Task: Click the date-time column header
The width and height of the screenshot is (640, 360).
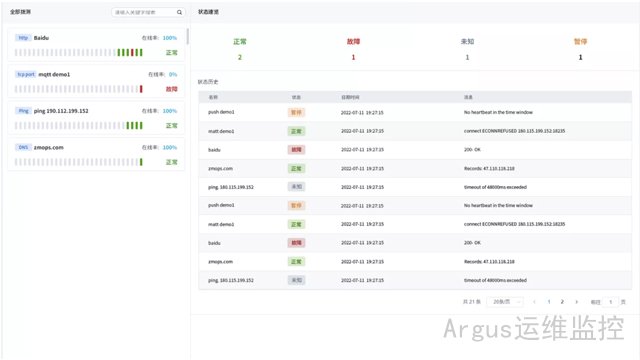Action: point(350,97)
